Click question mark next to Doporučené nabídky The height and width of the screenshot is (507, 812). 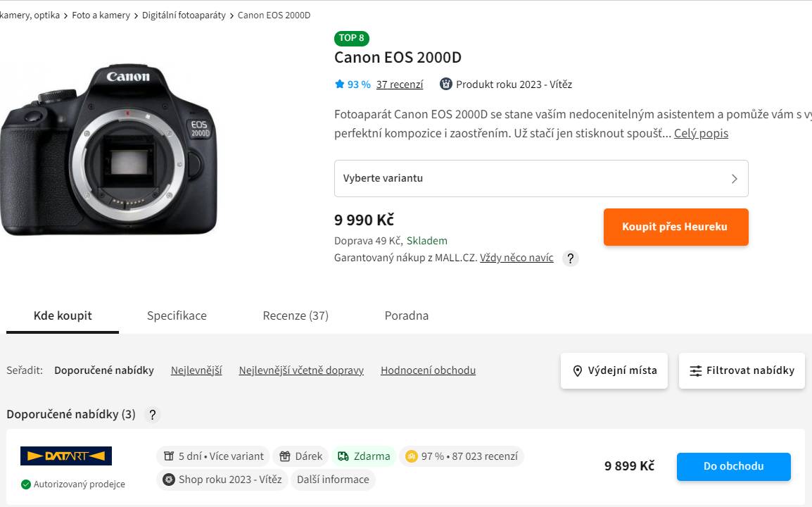pos(152,415)
